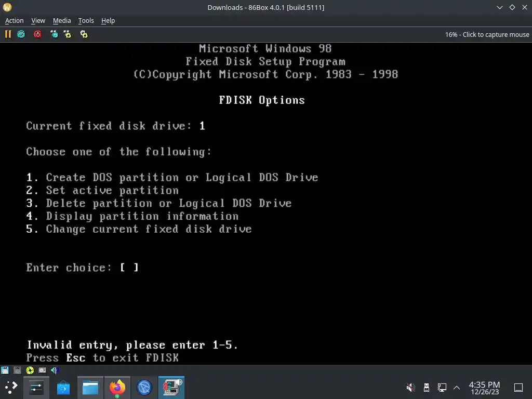Open System Settings from the taskbar

coord(36,388)
